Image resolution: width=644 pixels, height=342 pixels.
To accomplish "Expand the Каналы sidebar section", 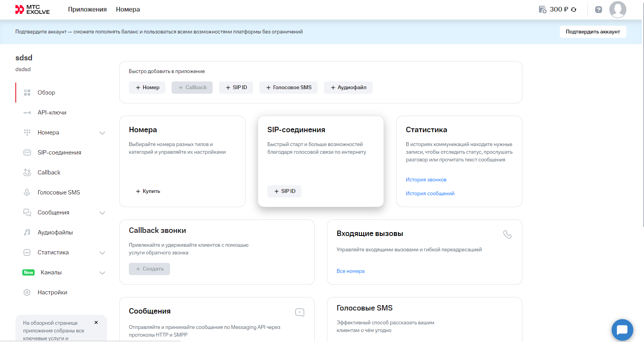I will click(102, 273).
